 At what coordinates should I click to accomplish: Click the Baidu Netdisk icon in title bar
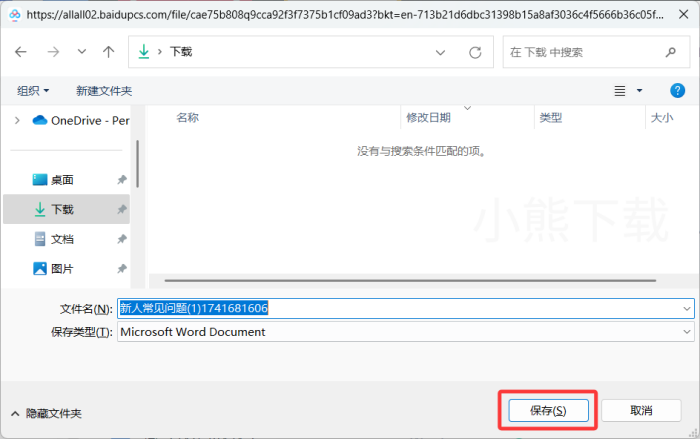coord(15,15)
